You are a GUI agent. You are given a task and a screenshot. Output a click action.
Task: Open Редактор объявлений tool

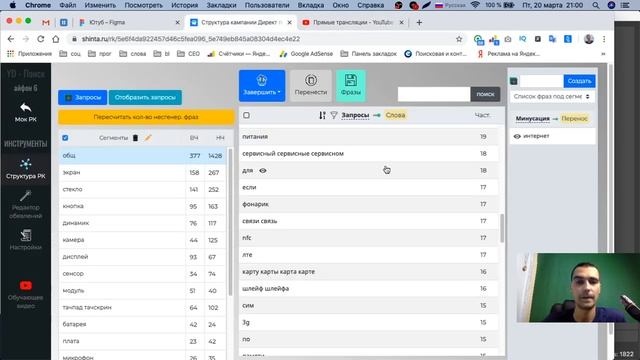(x=25, y=204)
